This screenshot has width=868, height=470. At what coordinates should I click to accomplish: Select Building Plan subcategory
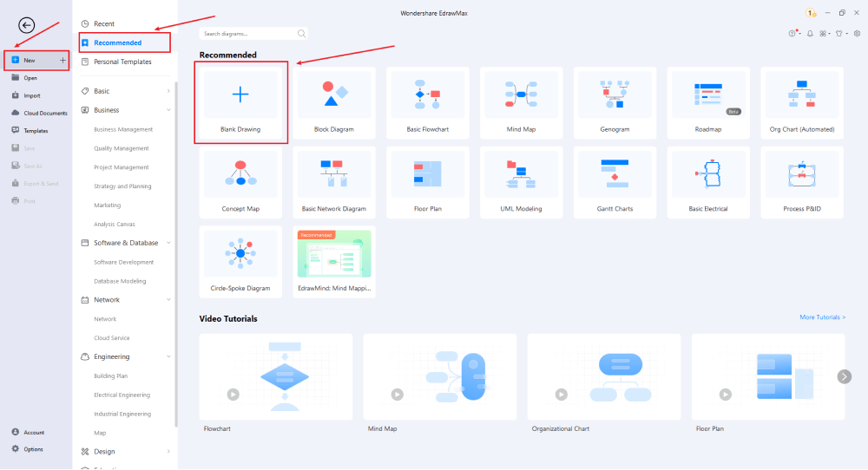(111, 376)
